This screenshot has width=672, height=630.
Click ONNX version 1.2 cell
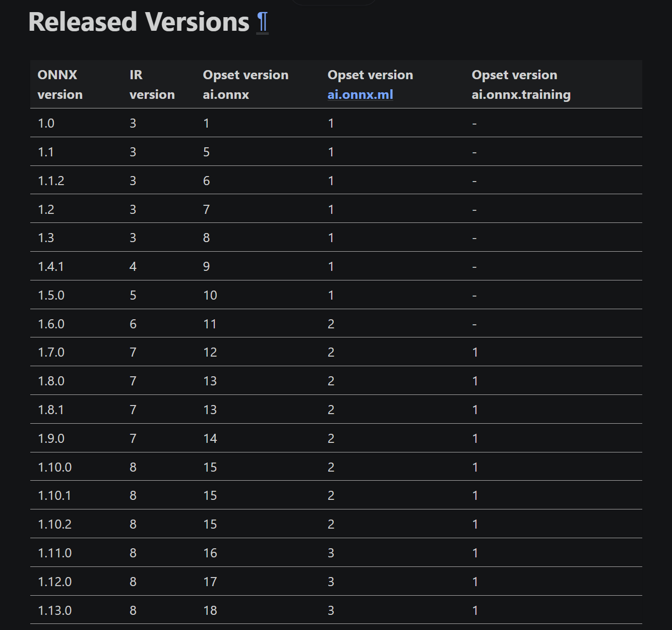click(46, 209)
